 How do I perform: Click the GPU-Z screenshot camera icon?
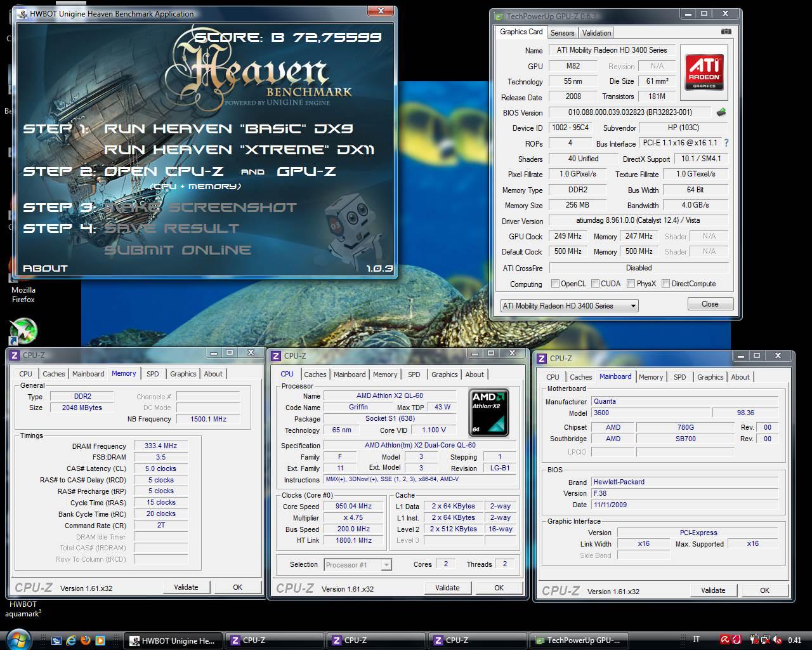[726, 32]
